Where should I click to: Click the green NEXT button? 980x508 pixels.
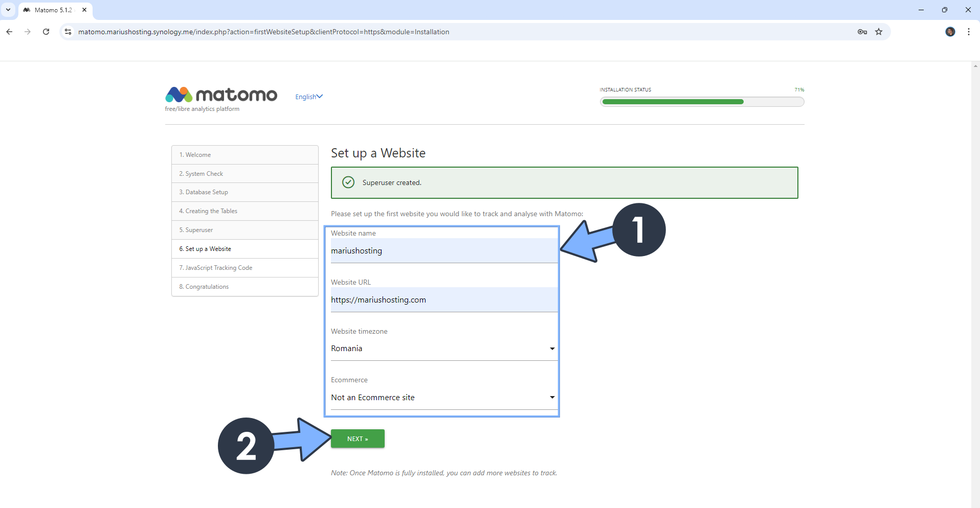pyautogui.click(x=358, y=438)
